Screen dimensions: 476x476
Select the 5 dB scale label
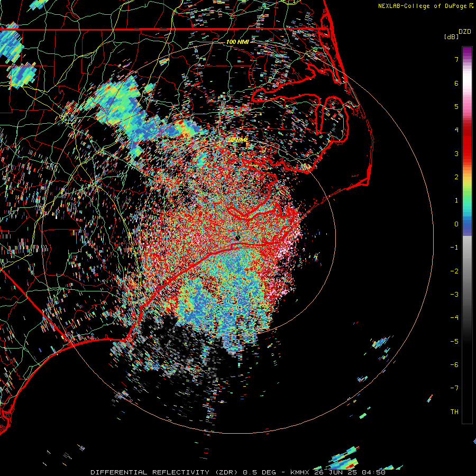[456, 106]
